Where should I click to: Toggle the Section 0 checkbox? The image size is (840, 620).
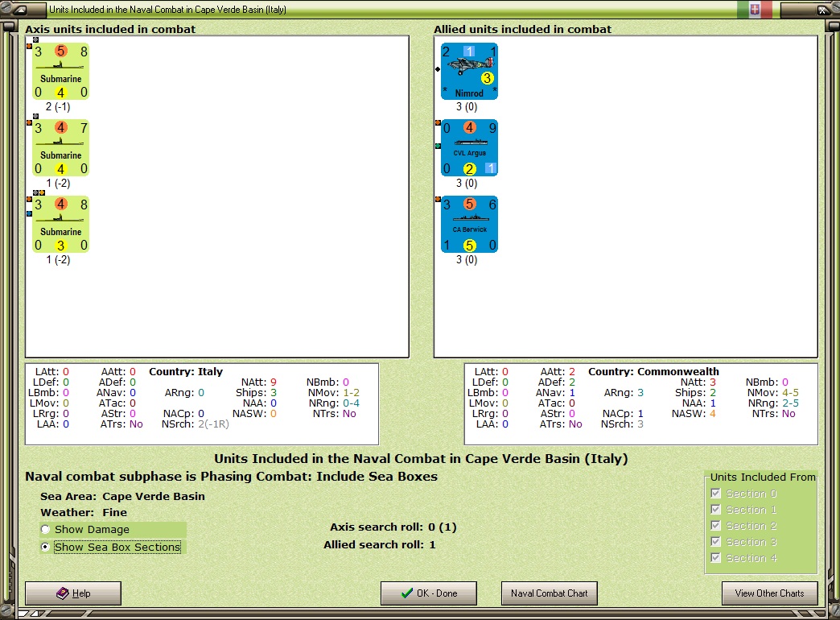(716, 493)
